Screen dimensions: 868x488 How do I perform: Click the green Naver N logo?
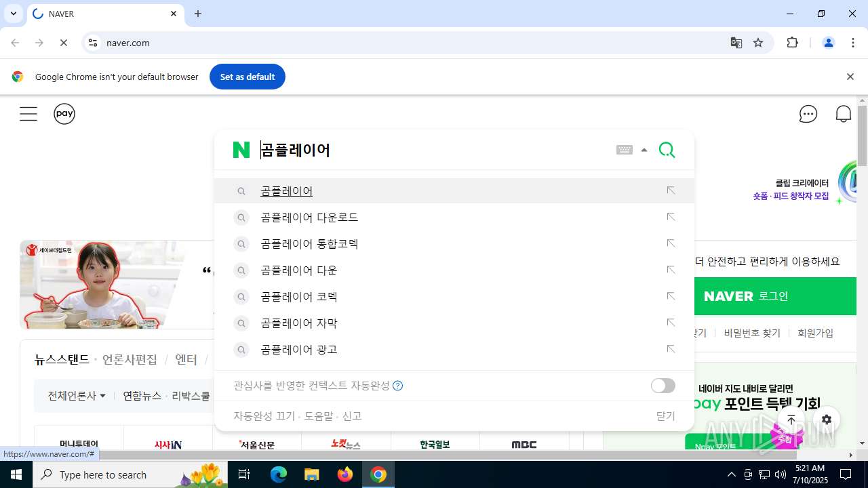[x=241, y=150]
